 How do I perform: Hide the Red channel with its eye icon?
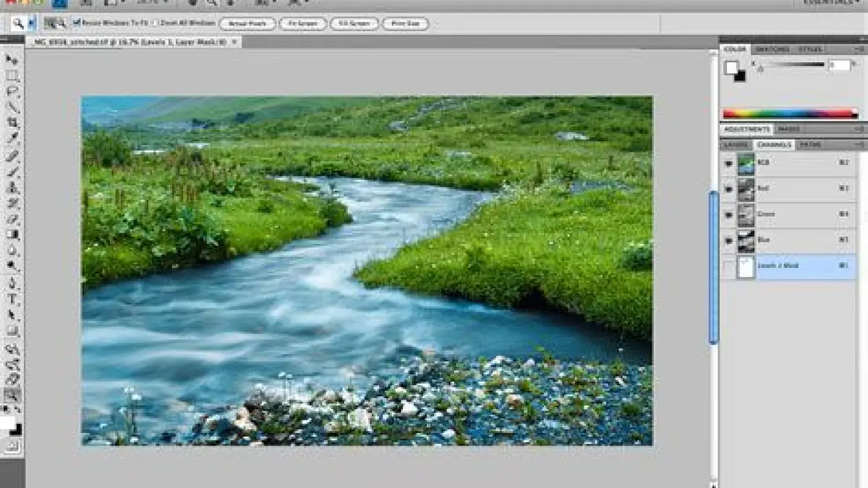coord(728,189)
